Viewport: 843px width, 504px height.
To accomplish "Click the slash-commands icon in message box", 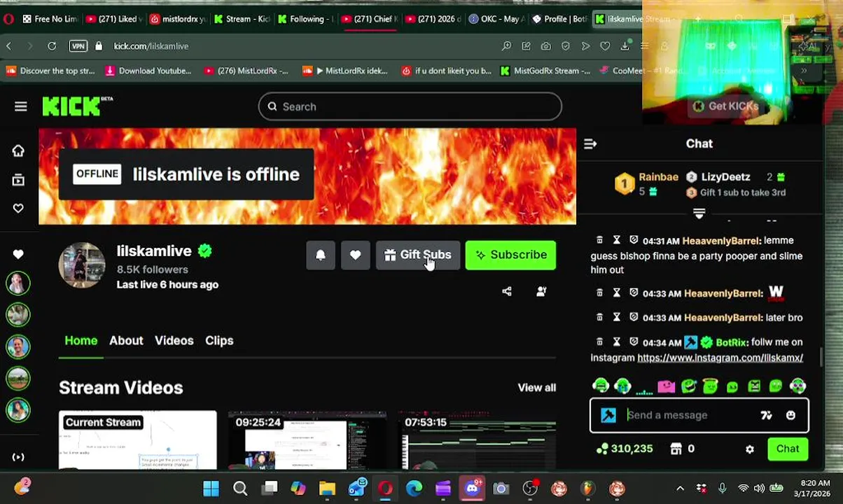I will coord(766,415).
